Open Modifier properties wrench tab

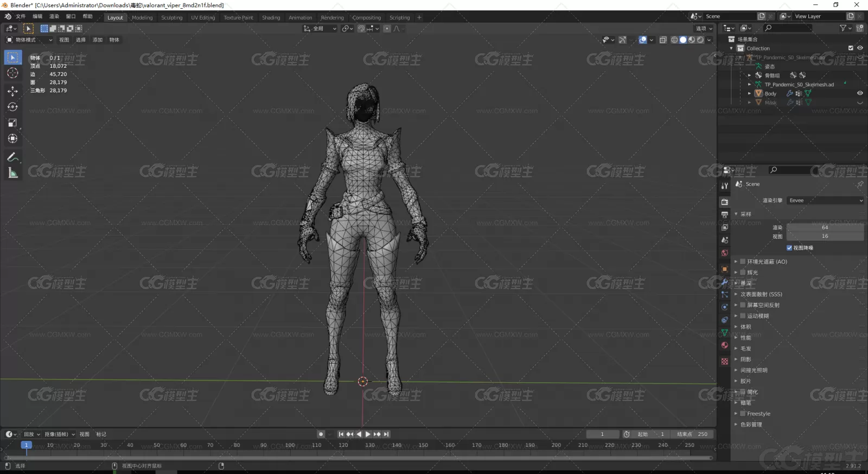click(x=724, y=282)
